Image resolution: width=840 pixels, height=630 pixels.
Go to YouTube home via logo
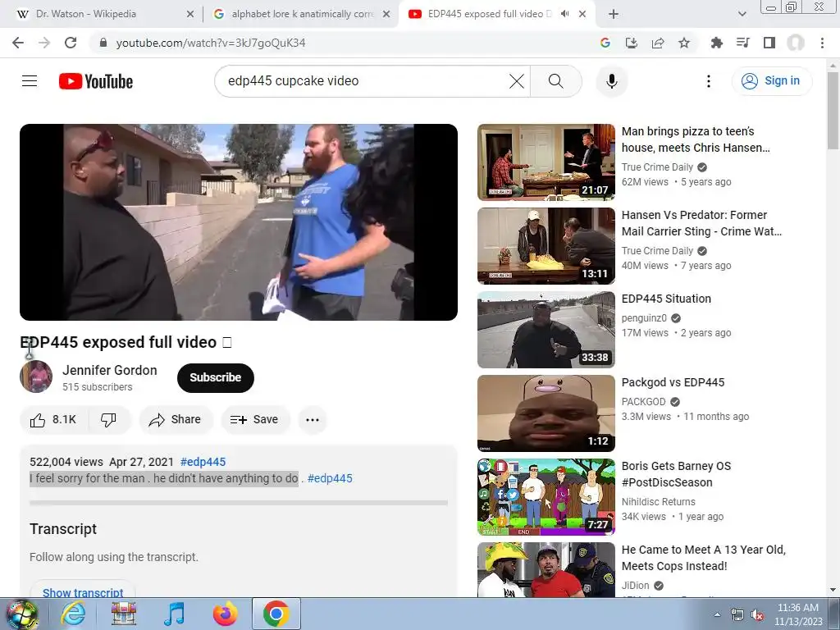point(96,81)
